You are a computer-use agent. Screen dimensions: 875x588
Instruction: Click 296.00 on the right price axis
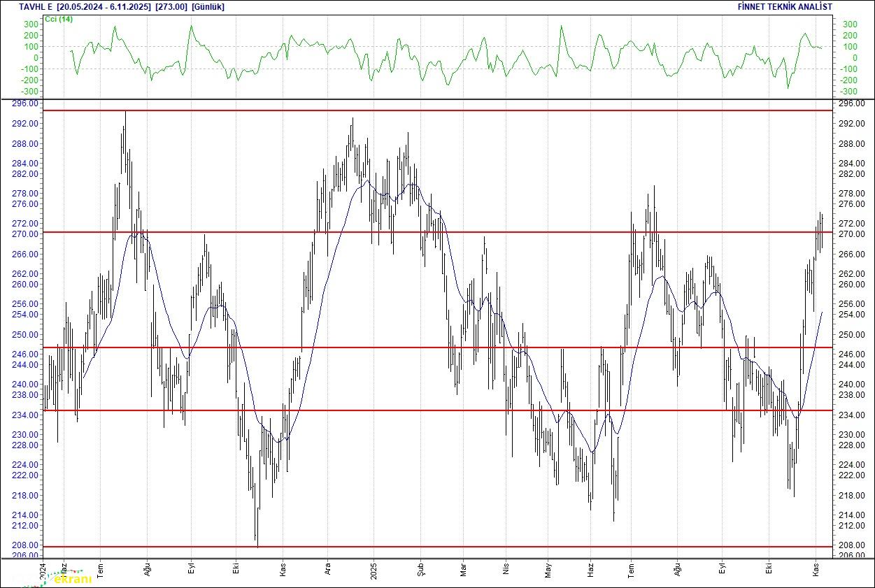click(x=848, y=103)
